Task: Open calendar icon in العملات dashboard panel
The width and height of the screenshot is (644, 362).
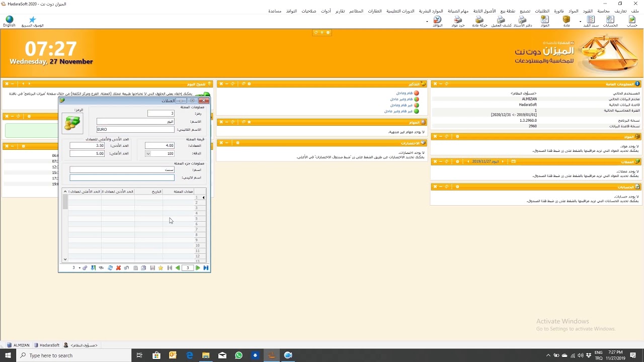Action: tap(513, 161)
